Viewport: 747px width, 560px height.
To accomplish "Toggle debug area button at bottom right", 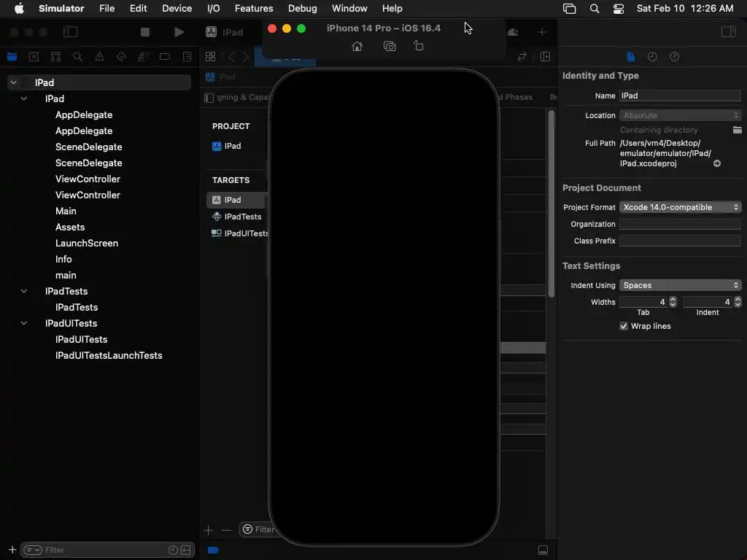I will tap(543, 550).
